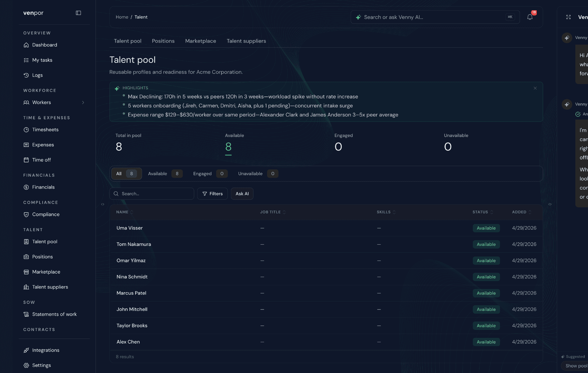Open My tasks checklist icon
Image resolution: width=588 pixels, height=373 pixels.
pyautogui.click(x=26, y=60)
